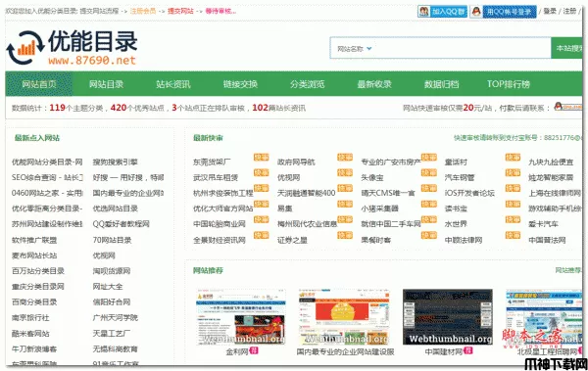Click the pink 荐 badge next to 金利网
Viewport: 588px width, 371px height.
click(x=254, y=350)
